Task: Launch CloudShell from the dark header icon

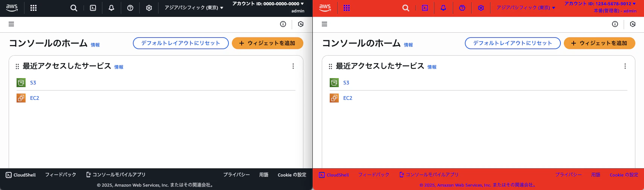Action: [93, 8]
